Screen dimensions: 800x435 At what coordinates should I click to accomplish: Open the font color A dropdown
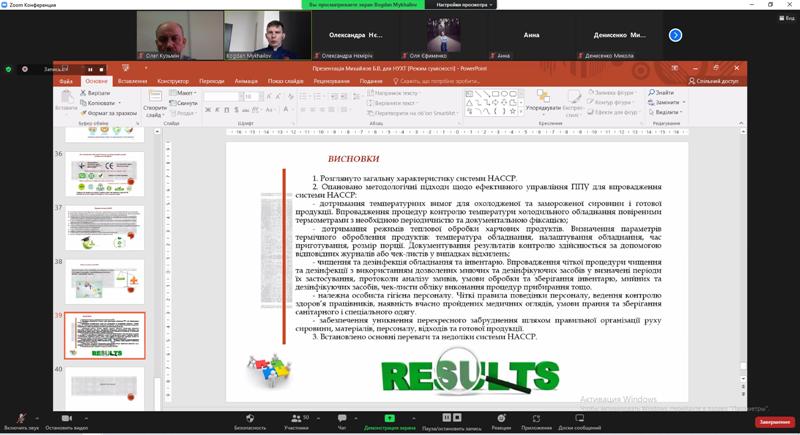(287, 110)
